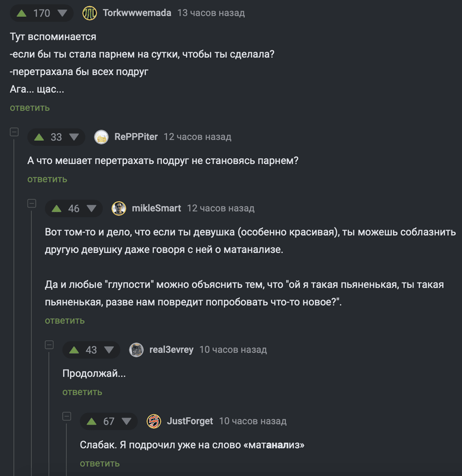The height and width of the screenshot is (476, 462).
Task: Click the rating number 170
Action: click(41, 13)
